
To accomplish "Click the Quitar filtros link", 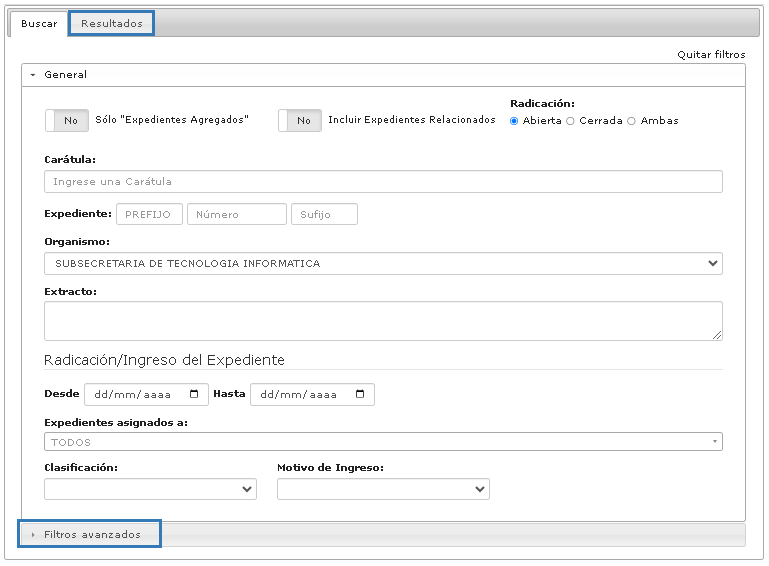I will click(x=710, y=55).
